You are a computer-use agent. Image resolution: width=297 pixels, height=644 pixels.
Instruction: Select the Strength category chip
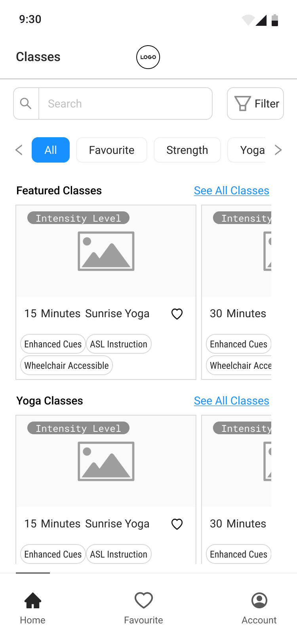pos(187,150)
